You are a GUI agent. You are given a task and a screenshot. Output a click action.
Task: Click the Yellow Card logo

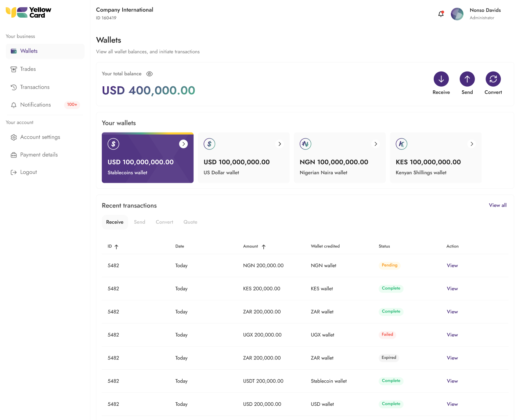[29, 12]
